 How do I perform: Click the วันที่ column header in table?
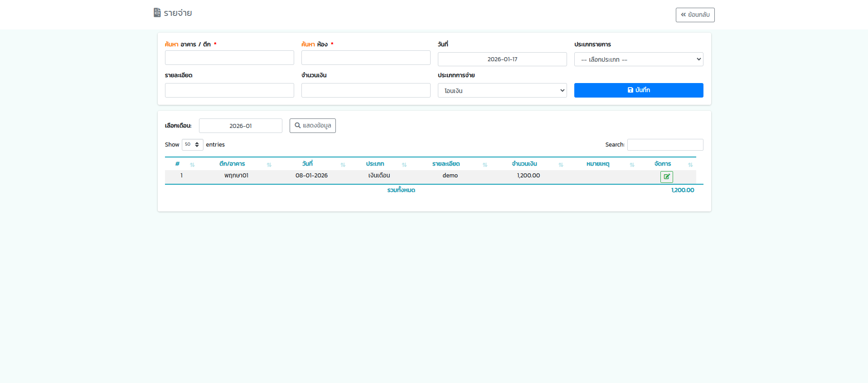(x=307, y=164)
